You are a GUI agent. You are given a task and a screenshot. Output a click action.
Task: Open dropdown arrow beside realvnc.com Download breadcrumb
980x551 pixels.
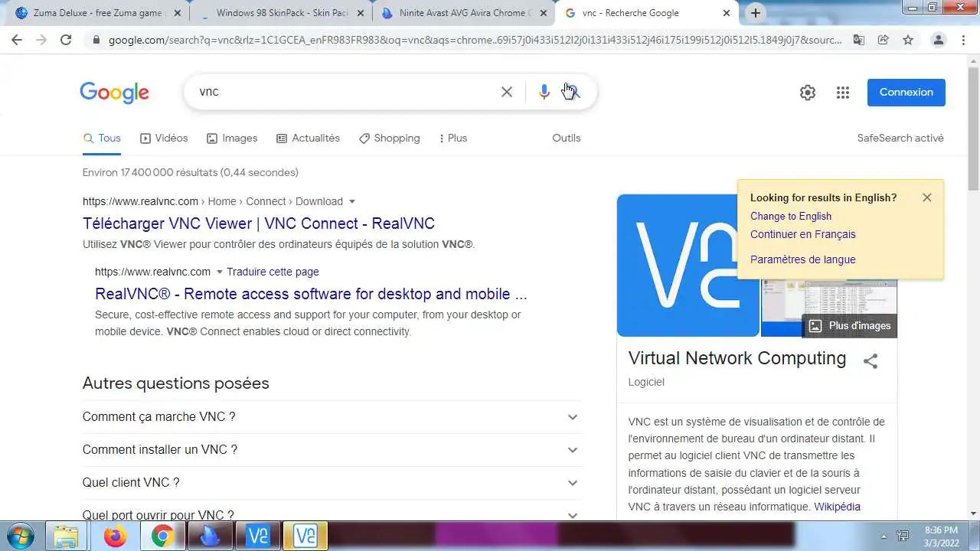[x=352, y=201]
